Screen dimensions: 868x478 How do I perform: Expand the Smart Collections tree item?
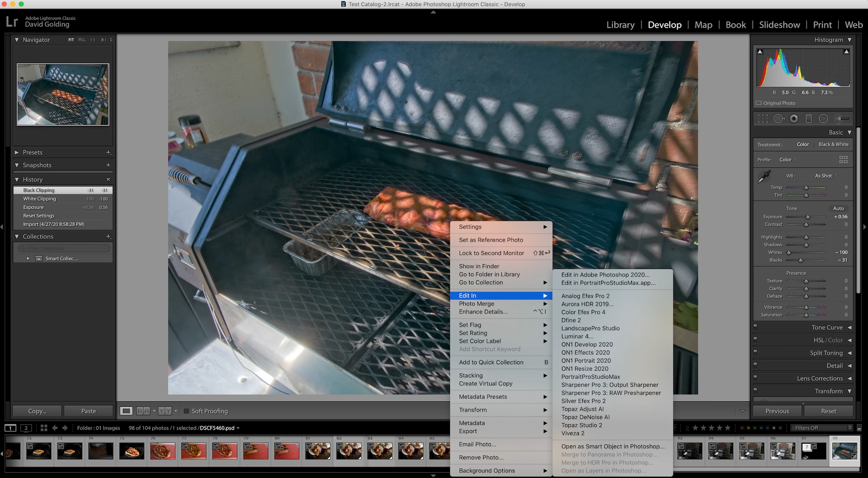point(28,258)
